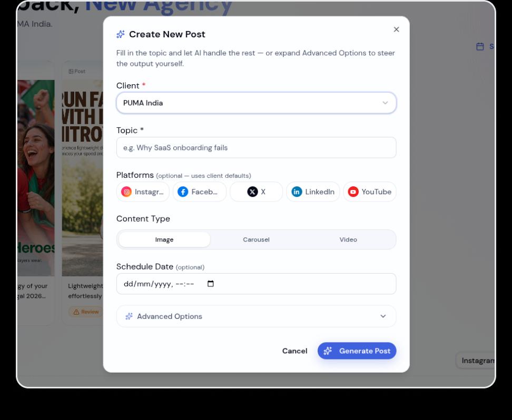
Task: Expand the Advanced Options section
Action: coord(257,316)
